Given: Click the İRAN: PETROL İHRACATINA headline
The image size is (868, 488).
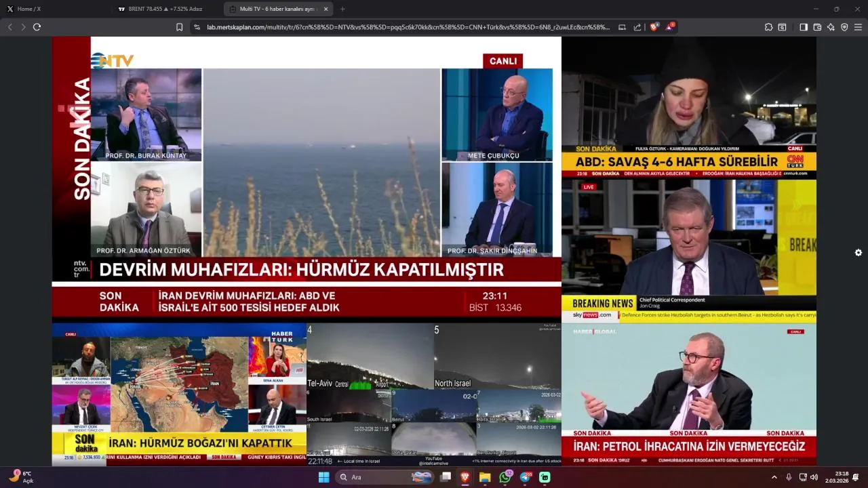Looking at the screenshot, I should (689, 447).
